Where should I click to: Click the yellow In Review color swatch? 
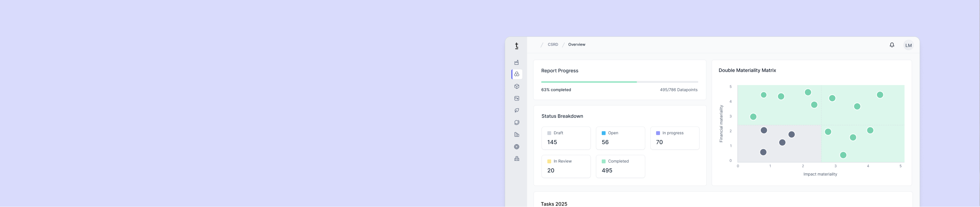[549, 161]
